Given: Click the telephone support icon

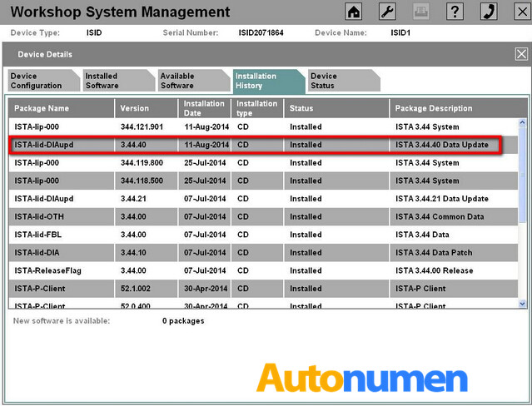Looking at the screenshot, I should click(x=489, y=12).
